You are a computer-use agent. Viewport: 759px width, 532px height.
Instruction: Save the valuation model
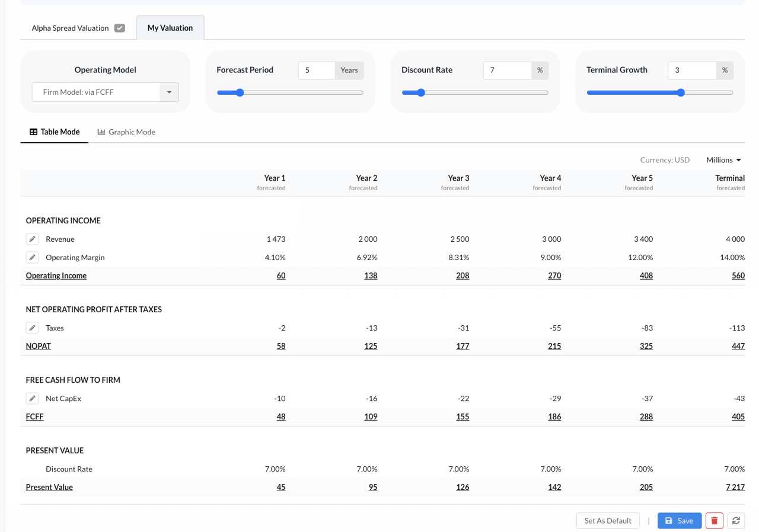[679, 520]
